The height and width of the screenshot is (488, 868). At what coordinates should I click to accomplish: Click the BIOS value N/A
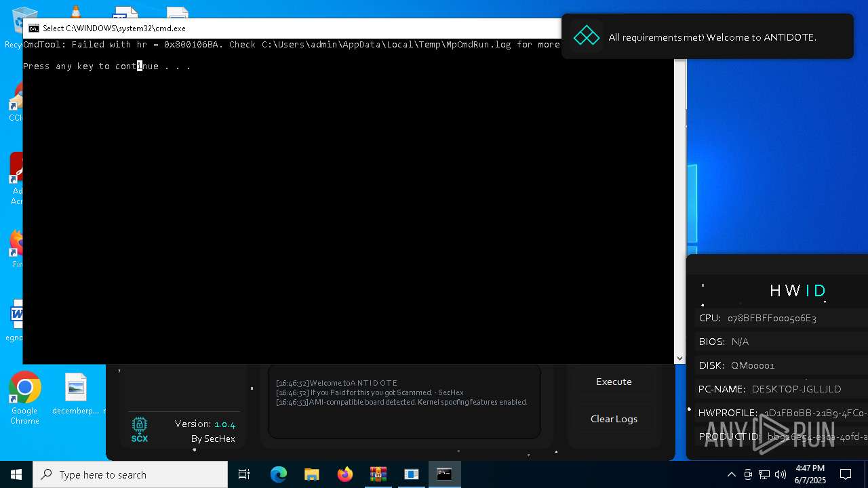740,342
